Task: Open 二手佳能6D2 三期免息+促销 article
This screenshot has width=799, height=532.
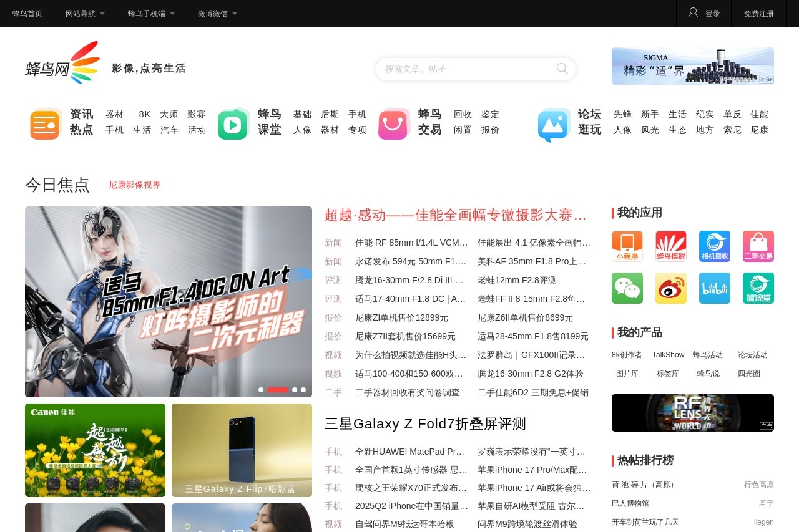Action: click(x=533, y=392)
